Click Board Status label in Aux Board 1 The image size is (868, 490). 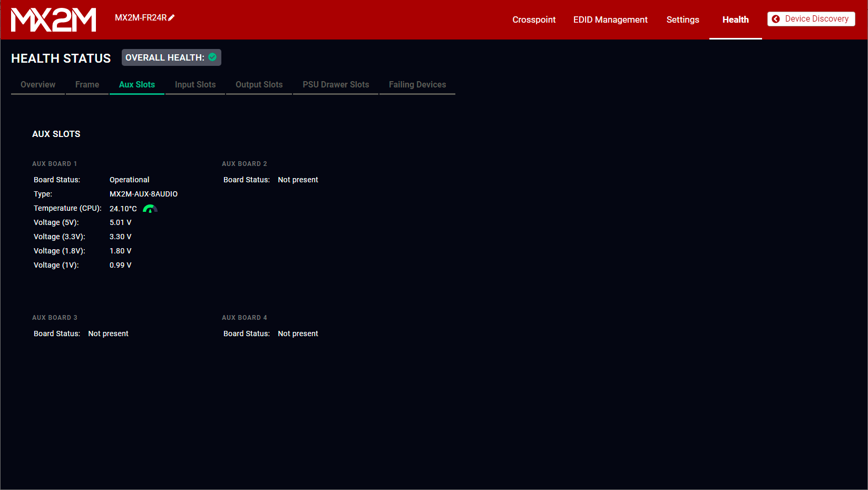coord(57,180)
